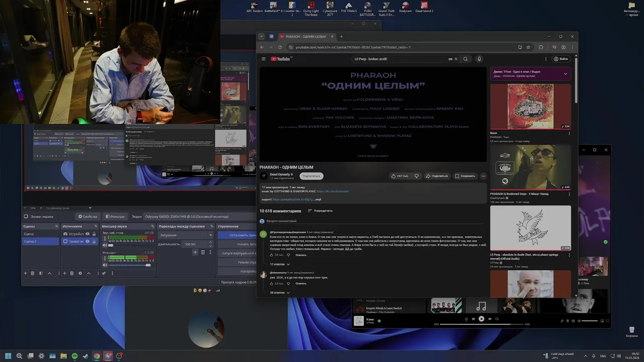Toggle shuffle in the Spotify player
The height and width of the screenshot is (362, 644).
pyautogui.click(x=466, y=319)
